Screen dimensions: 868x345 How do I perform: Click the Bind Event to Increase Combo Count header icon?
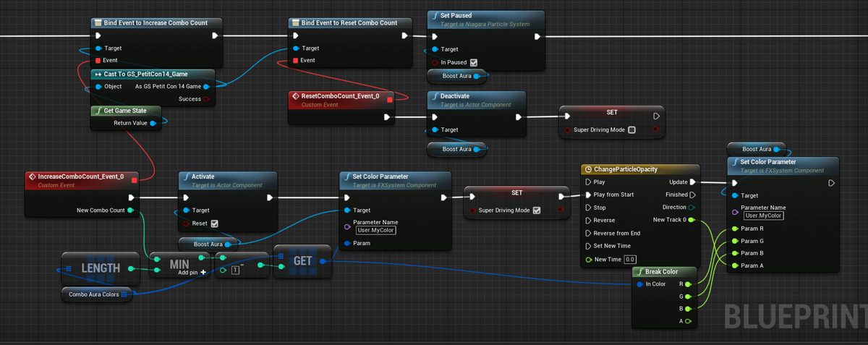[x=98, y=22]
